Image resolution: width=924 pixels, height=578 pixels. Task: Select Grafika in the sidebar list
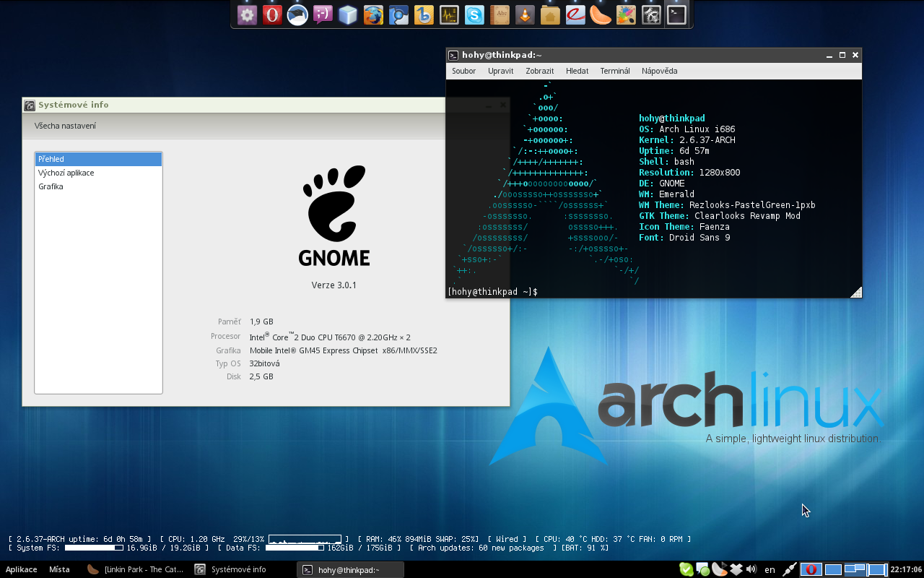coord(99,186)
